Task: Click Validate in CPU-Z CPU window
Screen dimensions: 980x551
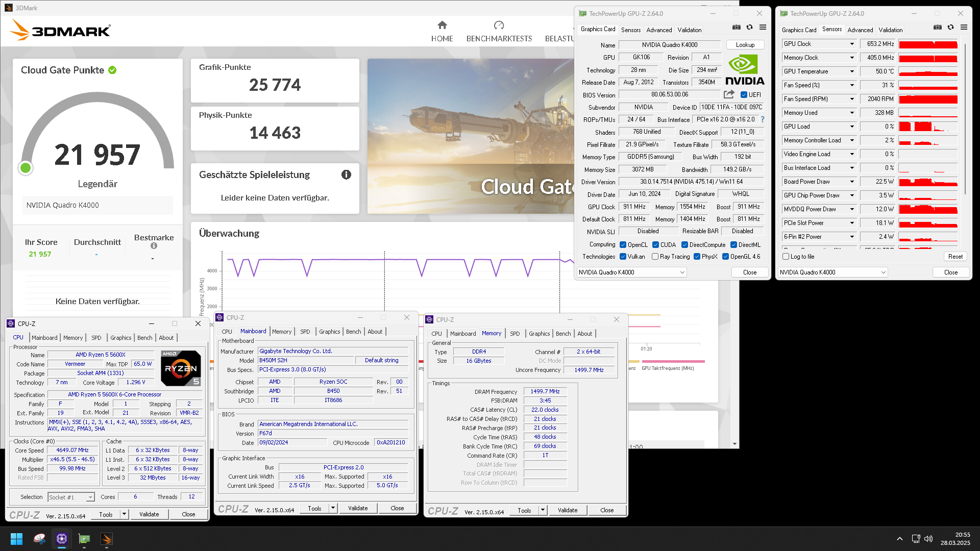Action: (x=149, y=514)
